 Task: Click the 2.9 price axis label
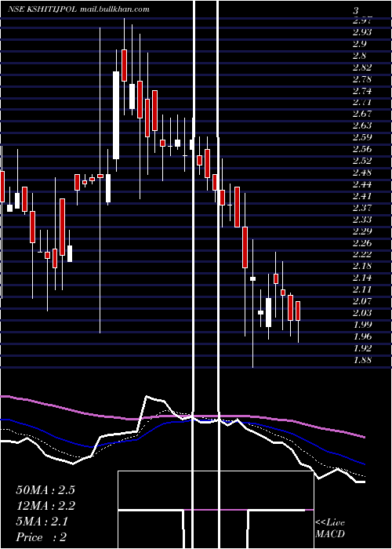(x=359, y=44)
